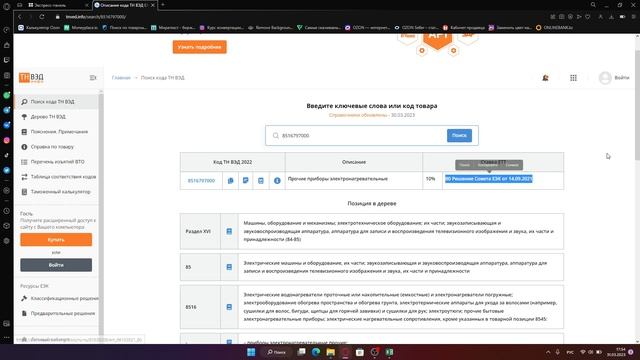Open OZON Seller bookmark
The image size is (640, 360).
click(x=416, y=27)
